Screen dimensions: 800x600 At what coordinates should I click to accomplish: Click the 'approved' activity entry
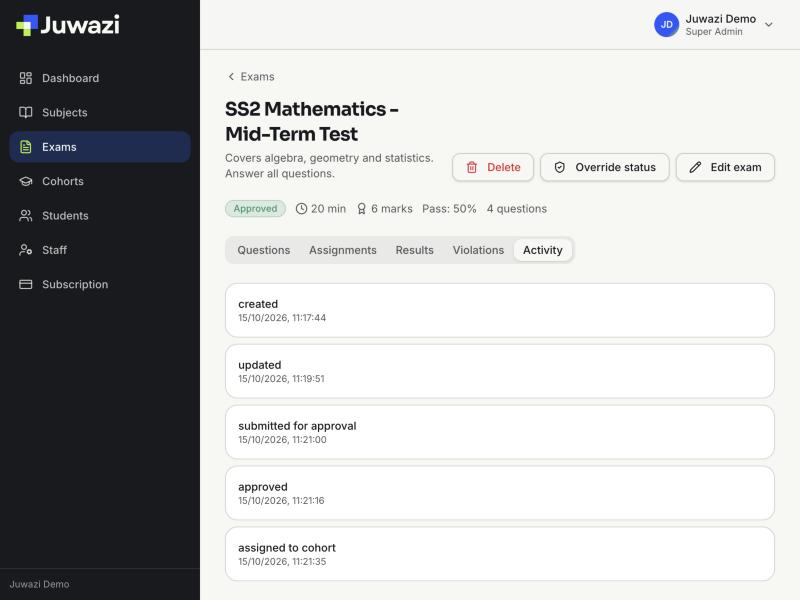click(499, 493)
